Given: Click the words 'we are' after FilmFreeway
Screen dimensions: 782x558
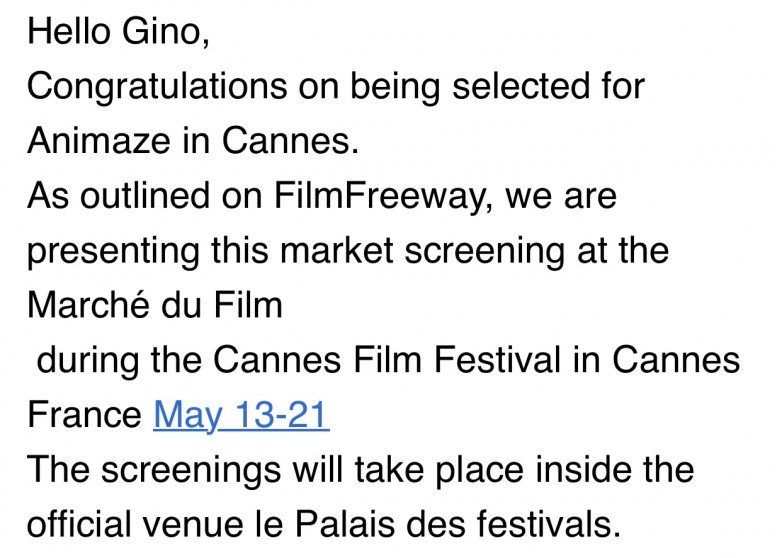Looking at the screenshot, I should click(561, 196).
